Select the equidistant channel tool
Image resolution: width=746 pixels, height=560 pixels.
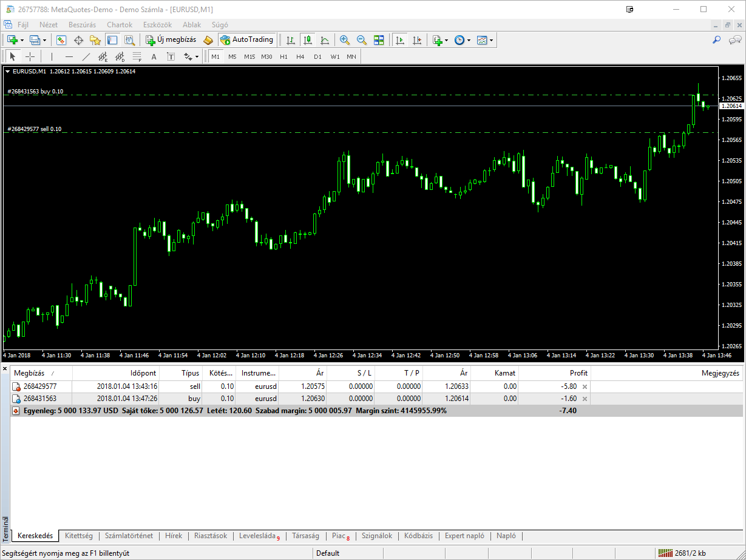point(103,56)
